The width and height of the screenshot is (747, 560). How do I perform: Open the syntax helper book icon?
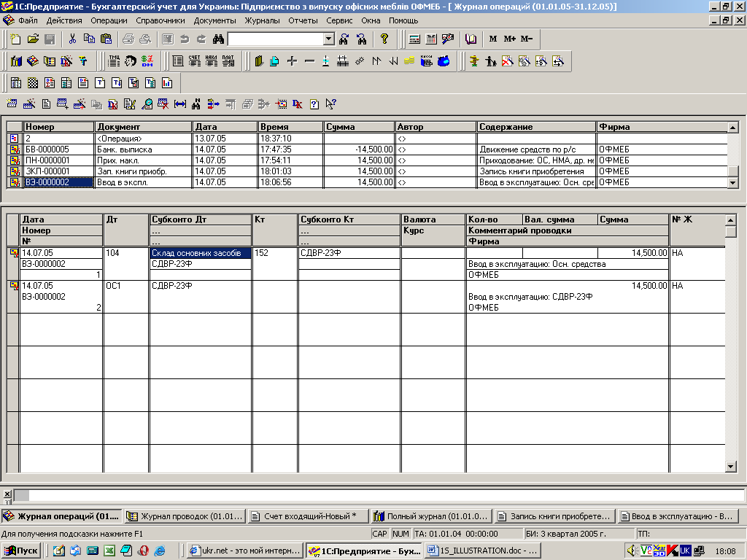click(x=471, y=39)
